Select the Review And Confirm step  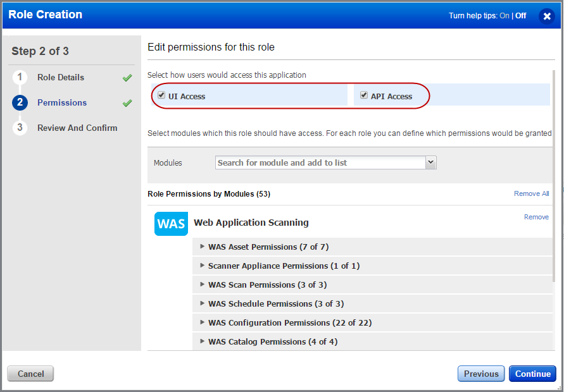[x=77, y=128]
